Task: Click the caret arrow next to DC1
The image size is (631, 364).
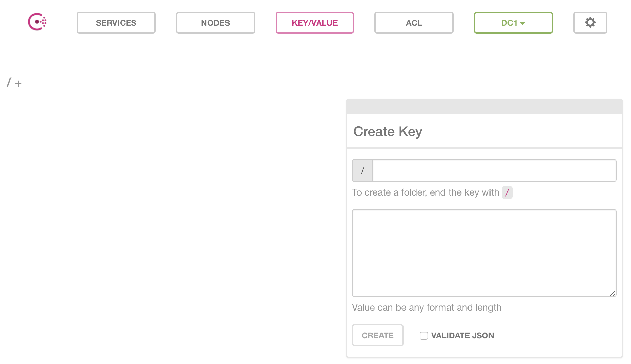Action: [x=523, y=23]
